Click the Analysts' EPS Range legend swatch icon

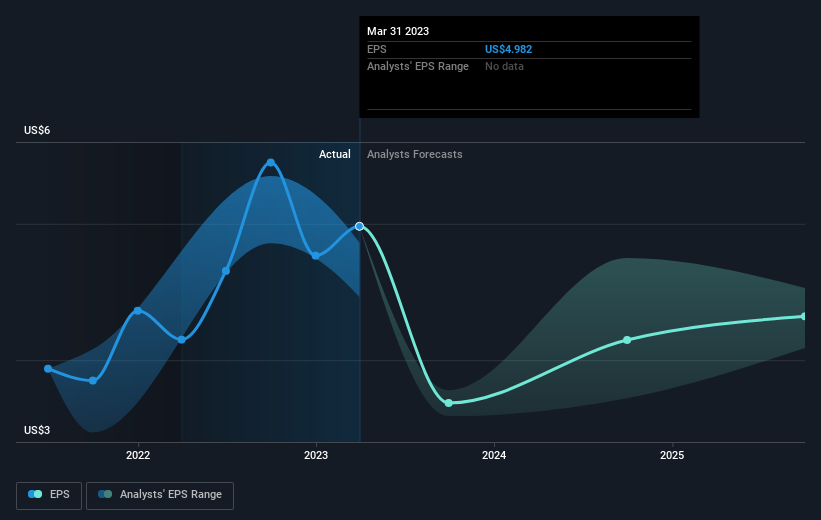click(x=105, y=494)
